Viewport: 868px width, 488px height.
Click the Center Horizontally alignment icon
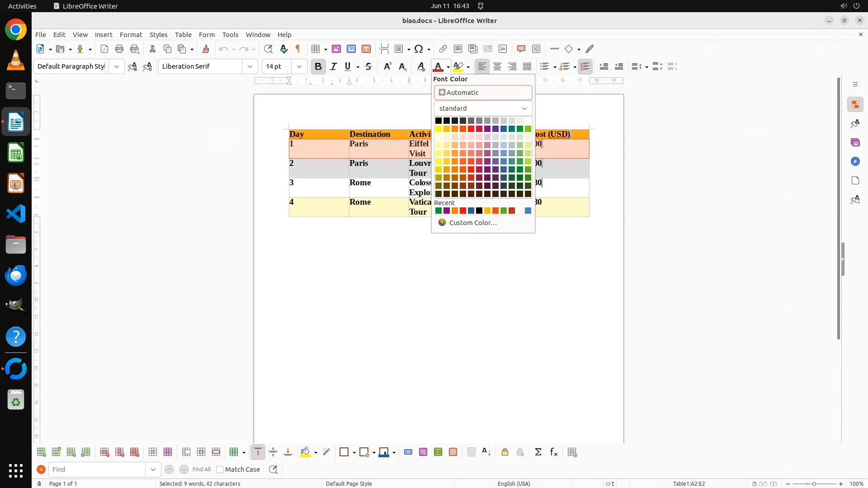(497, 66)
